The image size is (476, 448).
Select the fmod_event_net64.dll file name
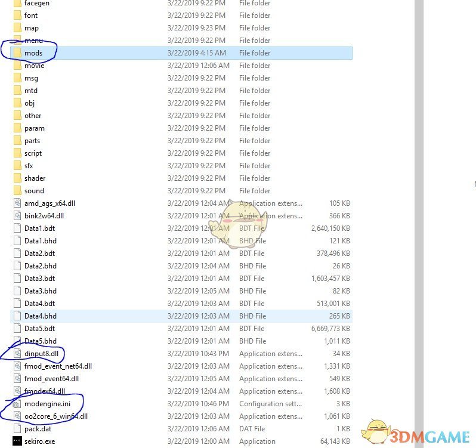coord(58,366)
